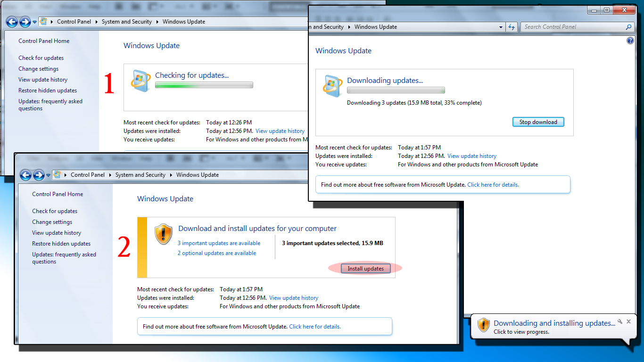Click Forward arrow in the Install updates window
644x362 pixels.
point(39,175)
